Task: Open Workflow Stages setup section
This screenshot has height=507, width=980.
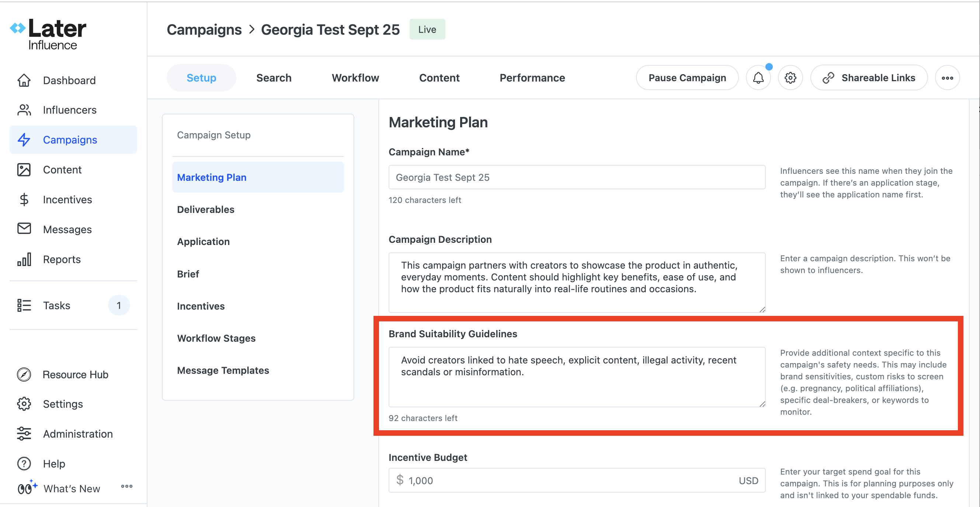Action: 216,338
